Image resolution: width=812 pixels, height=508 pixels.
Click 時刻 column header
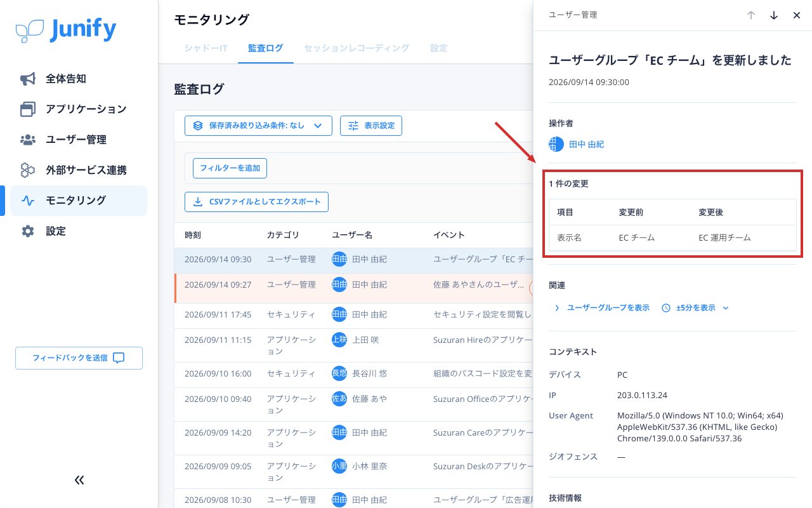193,235
